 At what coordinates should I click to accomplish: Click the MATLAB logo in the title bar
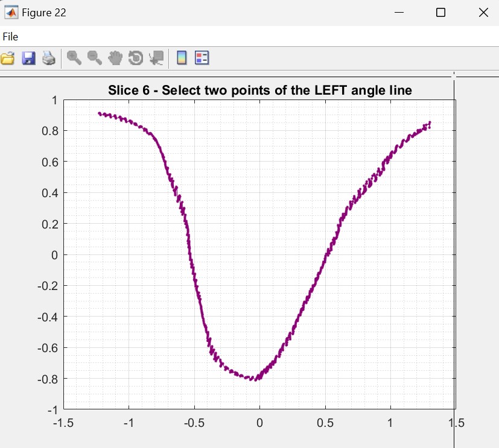pos(11,13)
